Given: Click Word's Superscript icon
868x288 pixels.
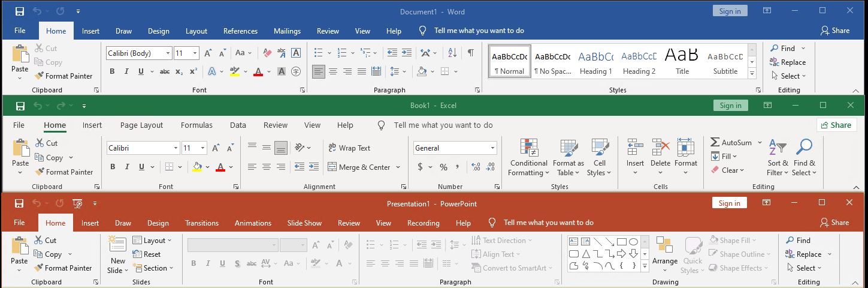Looking at the screenshot, I should pos(193,71).
